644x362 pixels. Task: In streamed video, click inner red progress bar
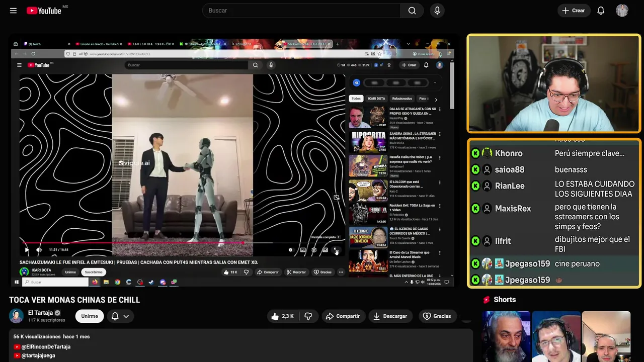click(x=132, y=243)
